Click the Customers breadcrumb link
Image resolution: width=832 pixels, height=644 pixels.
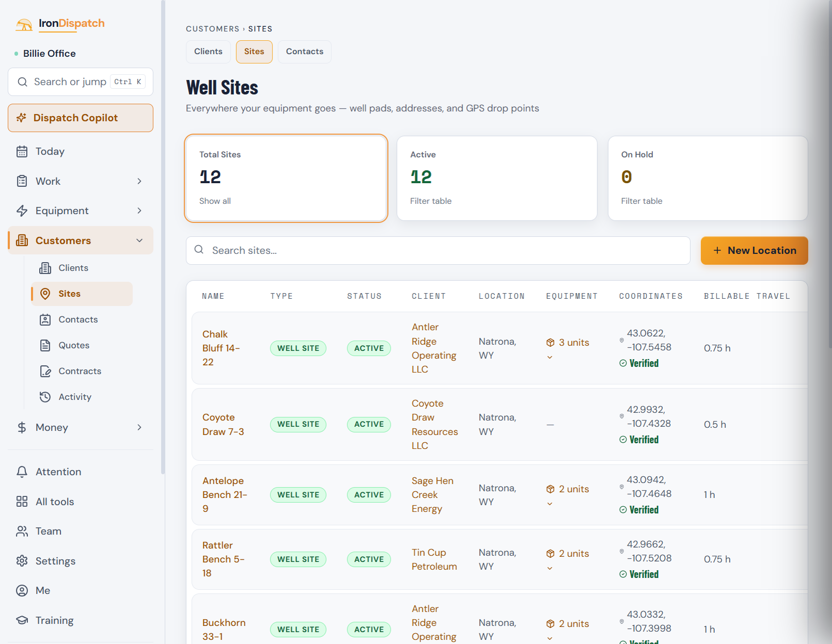[x=213, y=29]
